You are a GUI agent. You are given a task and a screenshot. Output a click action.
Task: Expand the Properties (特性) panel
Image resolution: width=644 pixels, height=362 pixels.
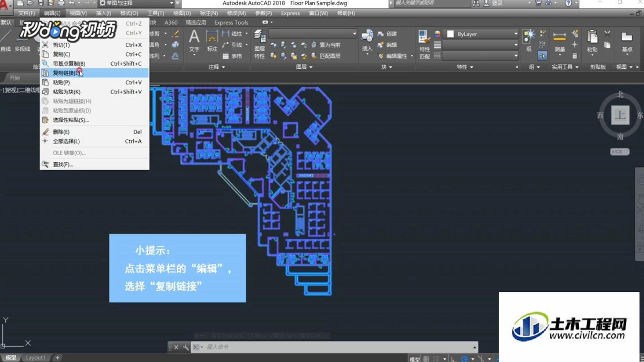tap(465, 67)
